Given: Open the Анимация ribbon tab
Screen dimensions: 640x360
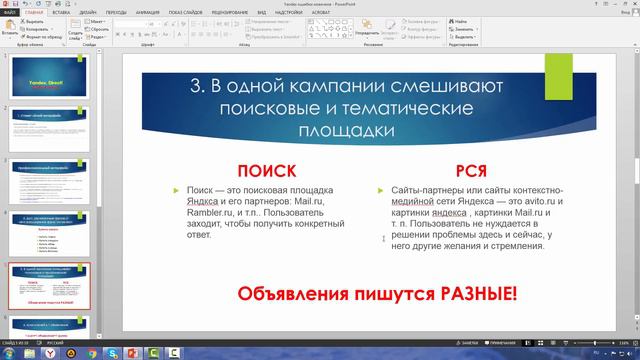Looking at the screenshot, I should click(148, 13).
